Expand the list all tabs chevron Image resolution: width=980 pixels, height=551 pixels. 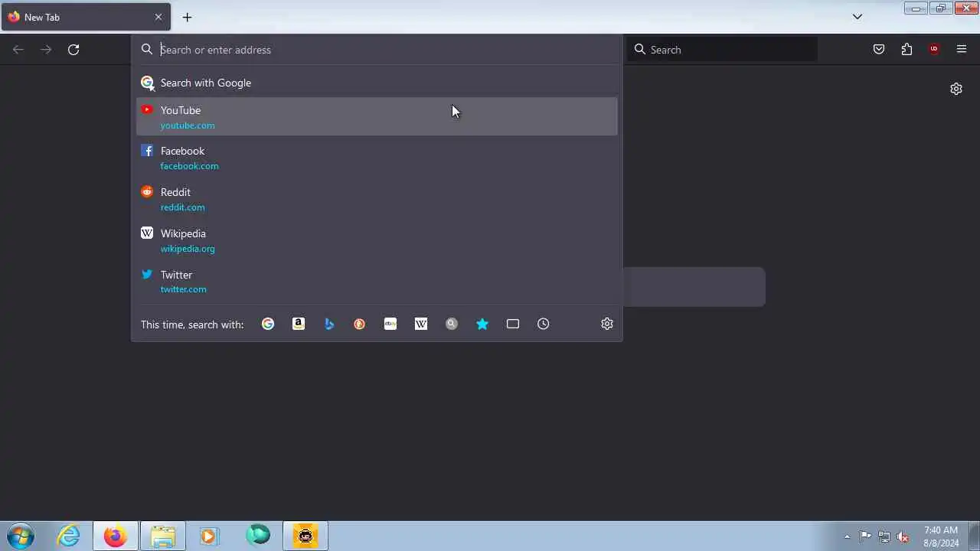pos(857,17)
